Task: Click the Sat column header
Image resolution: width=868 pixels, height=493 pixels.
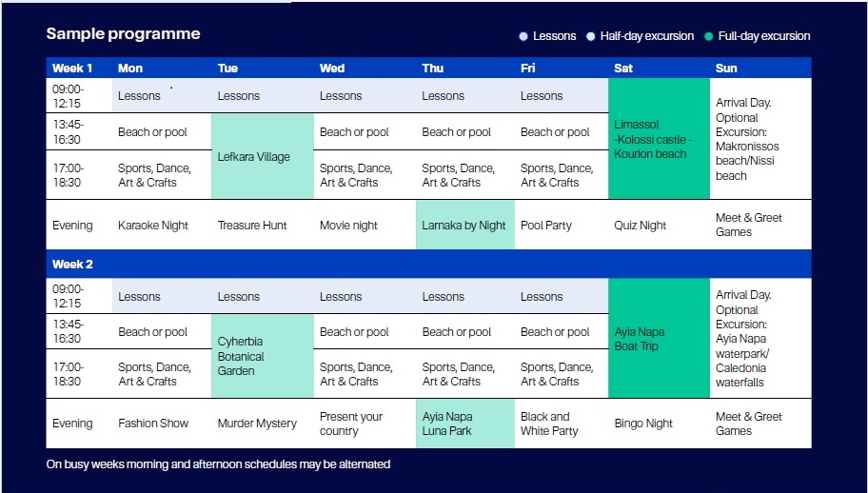Action: (x=623, y=69)
